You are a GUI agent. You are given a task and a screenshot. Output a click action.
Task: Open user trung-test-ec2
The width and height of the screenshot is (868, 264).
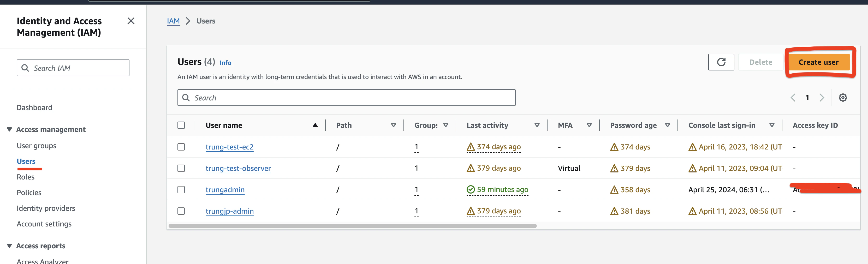pos(229,147)
